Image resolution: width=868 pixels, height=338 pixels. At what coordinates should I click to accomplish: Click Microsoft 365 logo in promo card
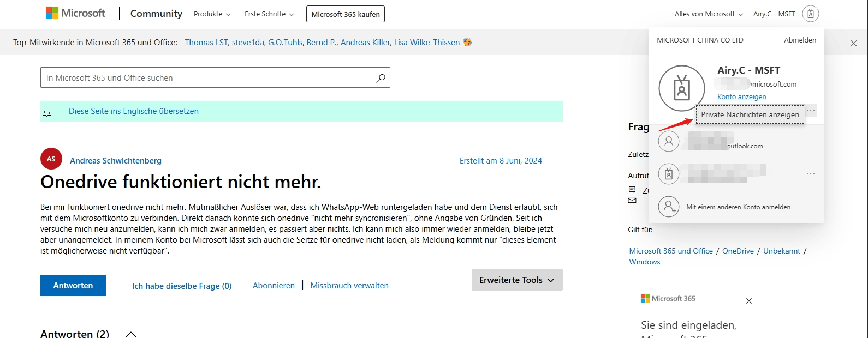click(x=668, y=299)
